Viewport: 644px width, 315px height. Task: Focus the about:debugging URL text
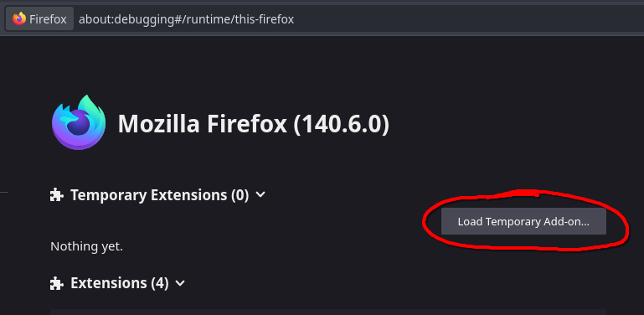pos(186,19)
